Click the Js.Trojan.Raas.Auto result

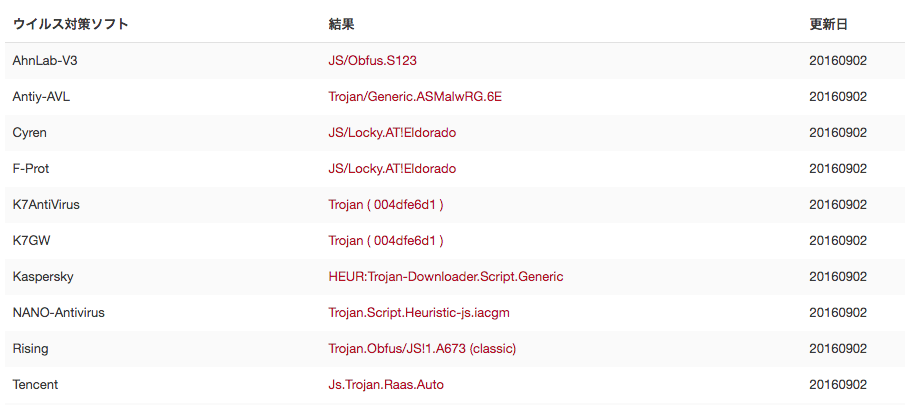tap(386, 385)
